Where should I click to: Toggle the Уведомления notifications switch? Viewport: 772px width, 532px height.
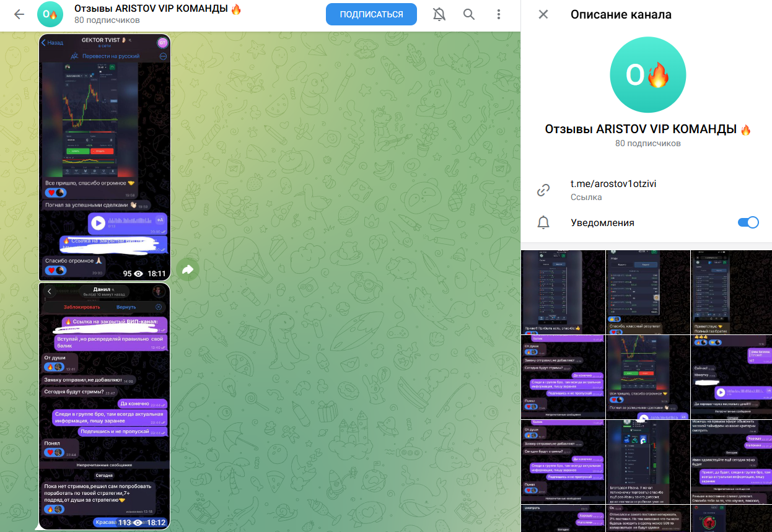[748, 222]
